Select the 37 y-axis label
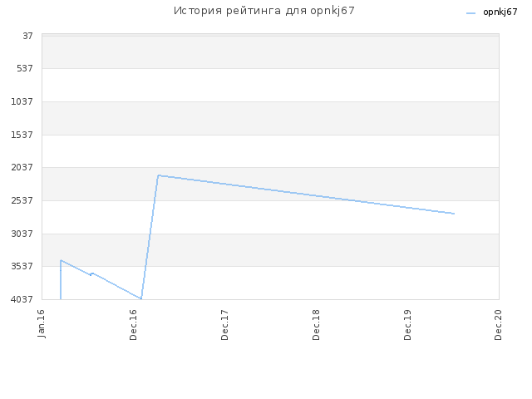 pos(27,36)
